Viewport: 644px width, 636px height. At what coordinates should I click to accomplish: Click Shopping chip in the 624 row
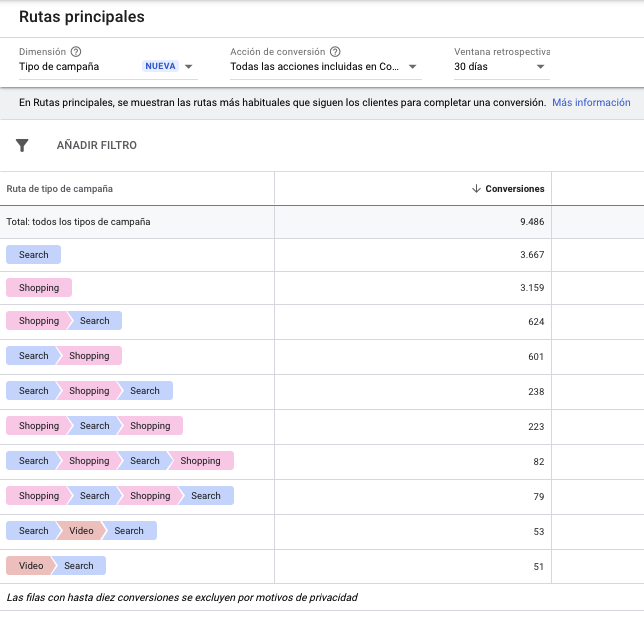pos(39,321)
